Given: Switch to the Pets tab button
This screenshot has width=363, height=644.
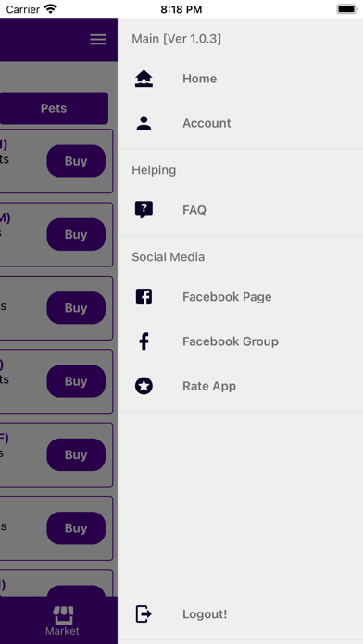Looking at the screenshot, I should pos(54,108).
